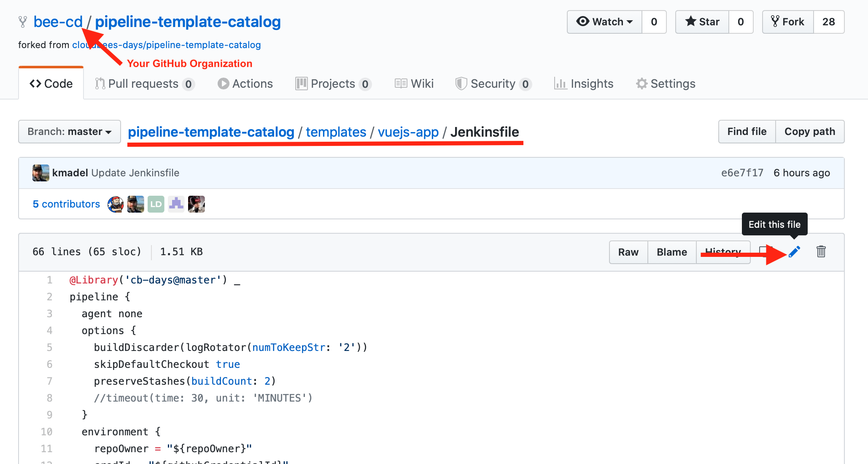Open the kmadel author link
The image size is (868, 464).
(70, 173)
